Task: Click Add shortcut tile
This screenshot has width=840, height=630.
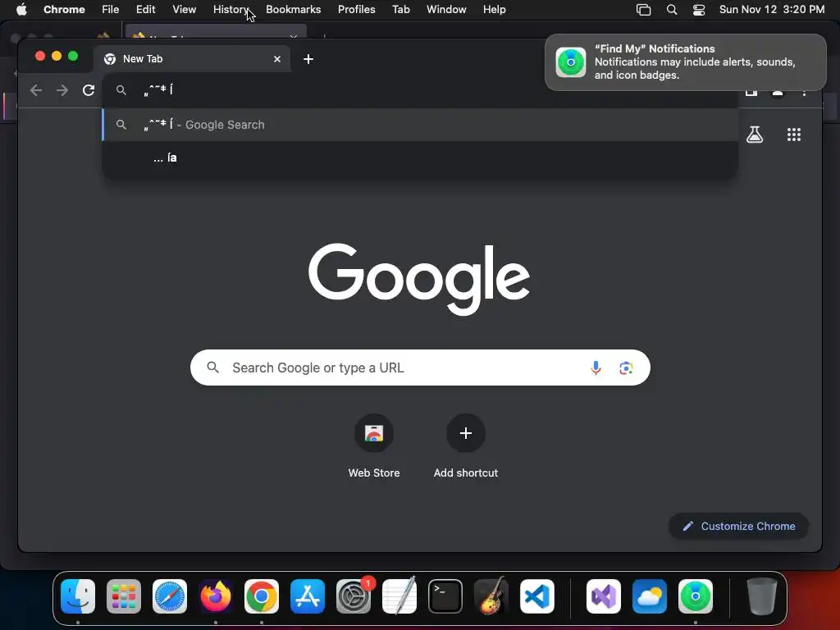Action: 466,446
